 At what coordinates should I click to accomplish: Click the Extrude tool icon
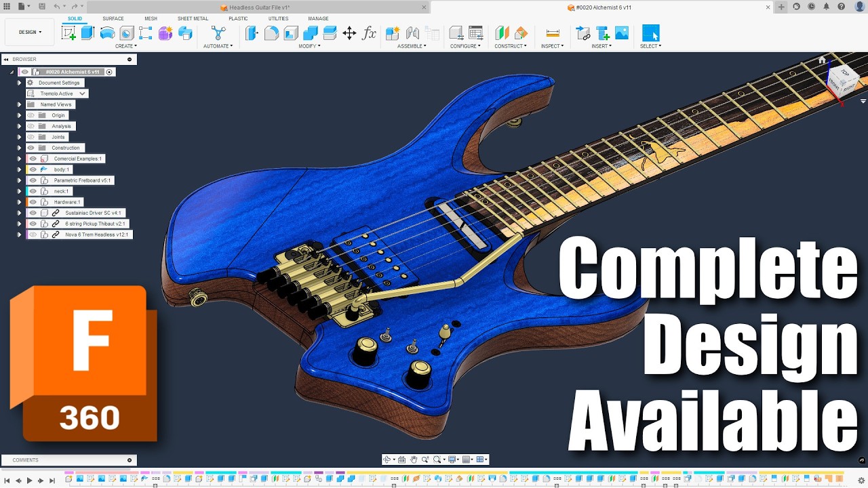pos(87,33)
